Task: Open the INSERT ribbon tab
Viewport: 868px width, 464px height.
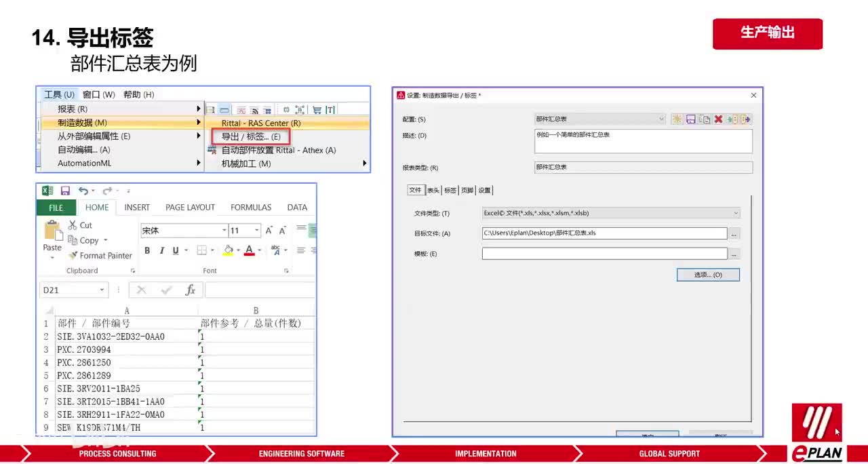Action: tap(137, 208)
